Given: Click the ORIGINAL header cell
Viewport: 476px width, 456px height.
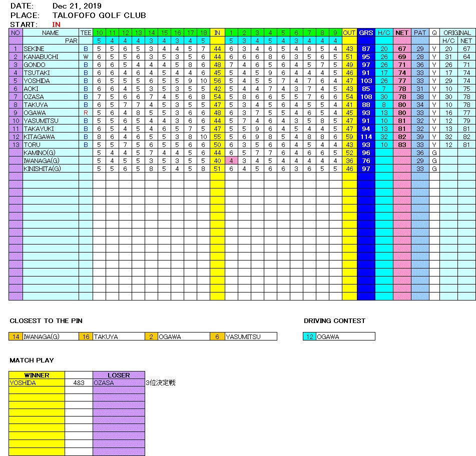Looking at the screenshot, I should click(x=457, y=32).
